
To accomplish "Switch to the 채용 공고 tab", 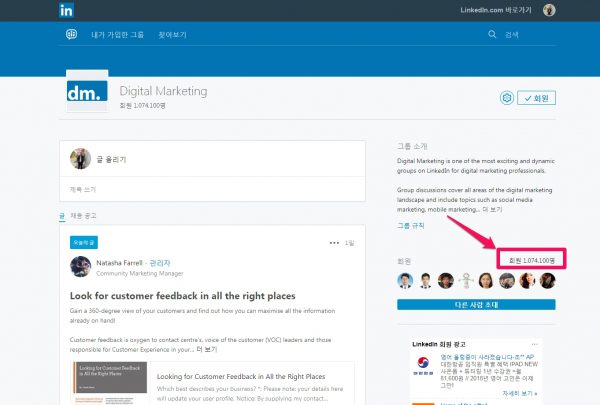I will (85, 215).
